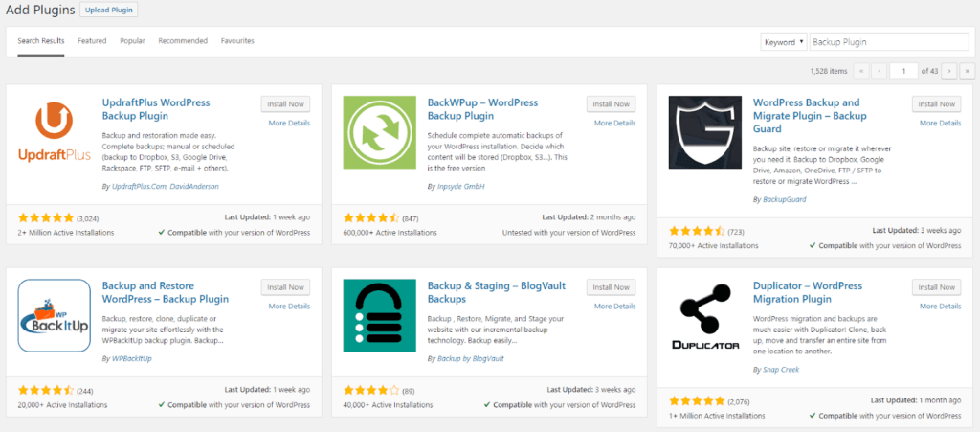Click the Backup Guard star rating

697,231
